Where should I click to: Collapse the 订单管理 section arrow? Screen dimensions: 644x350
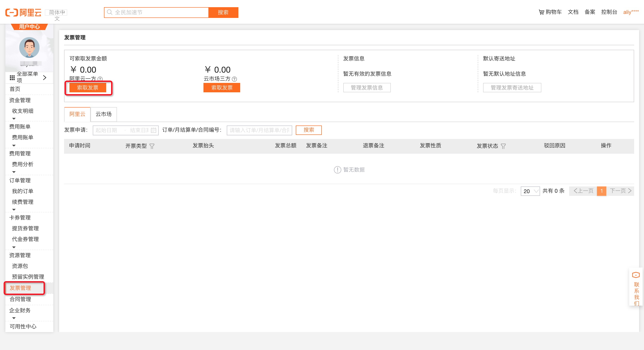pos(14,210)
